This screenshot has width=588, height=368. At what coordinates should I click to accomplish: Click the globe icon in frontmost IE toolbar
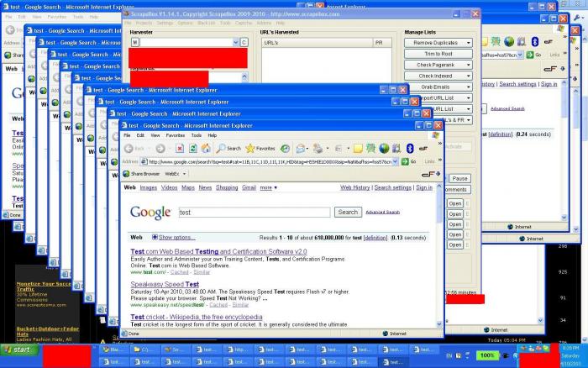[384, 149]
